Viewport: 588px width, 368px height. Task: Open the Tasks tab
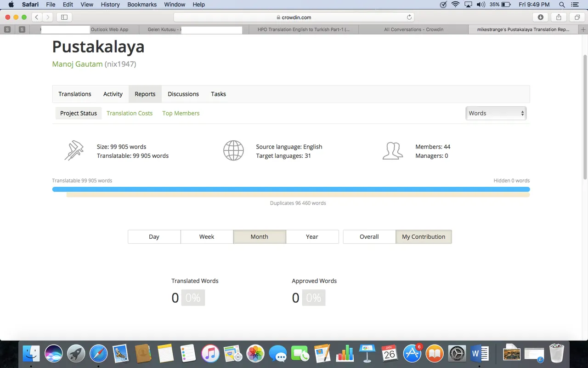click(x=219, y=94)
